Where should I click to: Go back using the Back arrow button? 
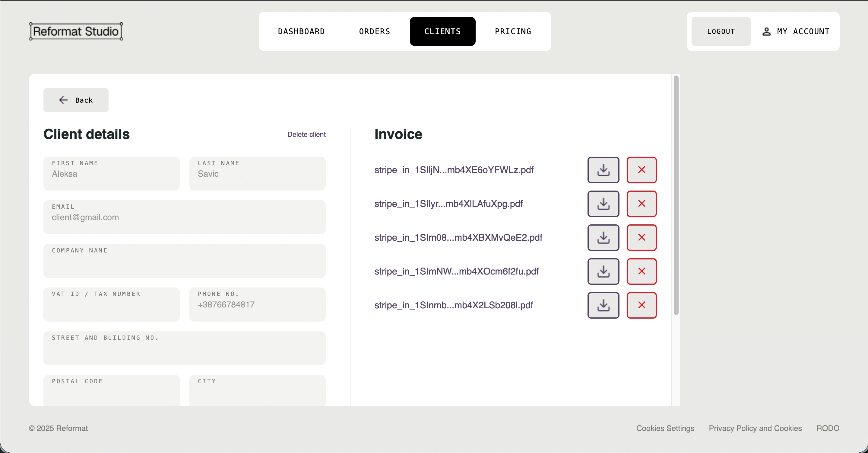76,100
